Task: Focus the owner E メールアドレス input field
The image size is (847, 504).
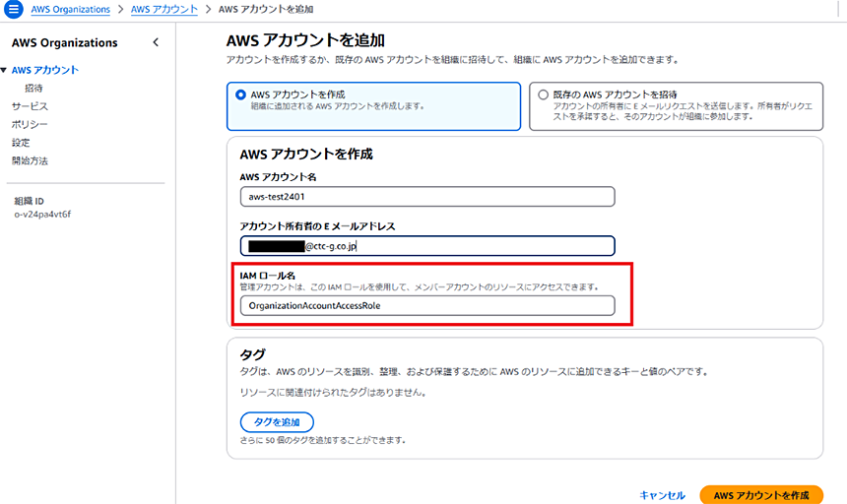Action: click(427, 246)
